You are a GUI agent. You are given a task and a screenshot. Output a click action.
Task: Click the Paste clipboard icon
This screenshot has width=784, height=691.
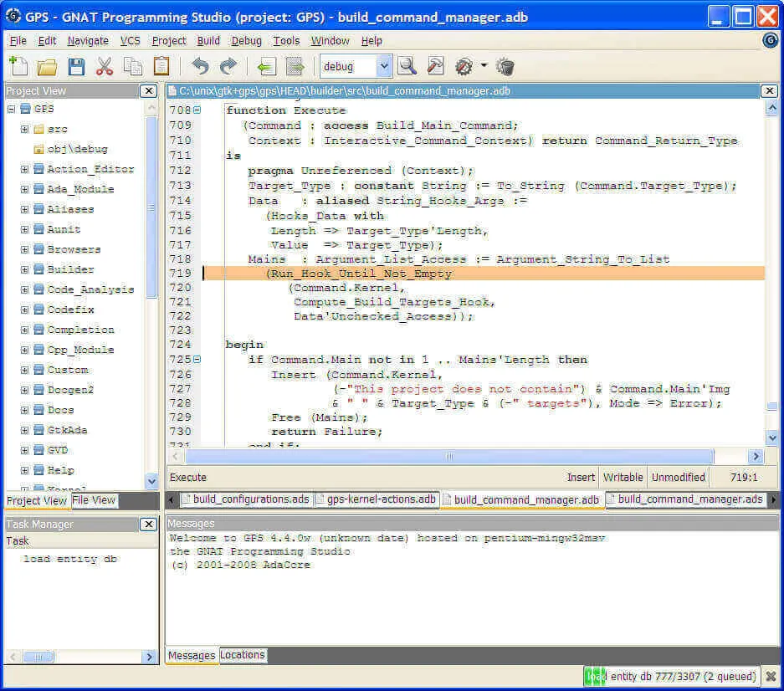pos(161,66)
